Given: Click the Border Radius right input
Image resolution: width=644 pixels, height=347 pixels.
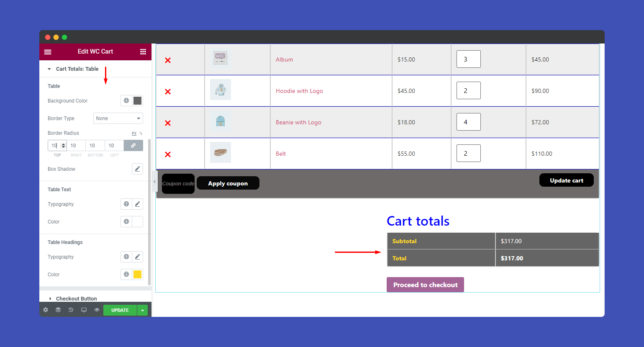Looking at the screenshot, I should coord(76,145).
